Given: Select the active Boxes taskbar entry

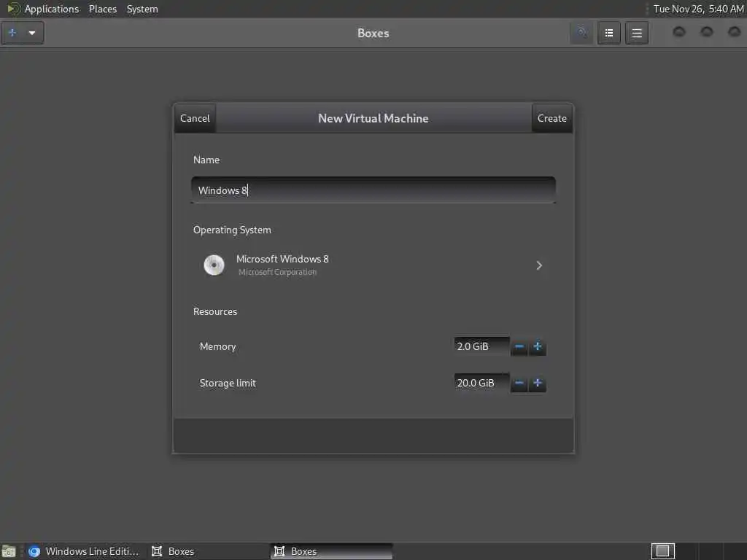Looking at the screenshot, I should coord(332,551).
